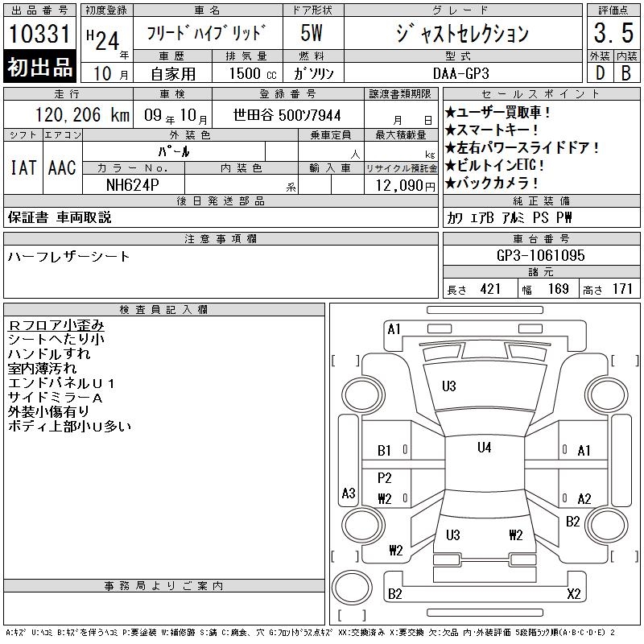
Task: Click the セールスポイント section header
Action: [540, 93]
